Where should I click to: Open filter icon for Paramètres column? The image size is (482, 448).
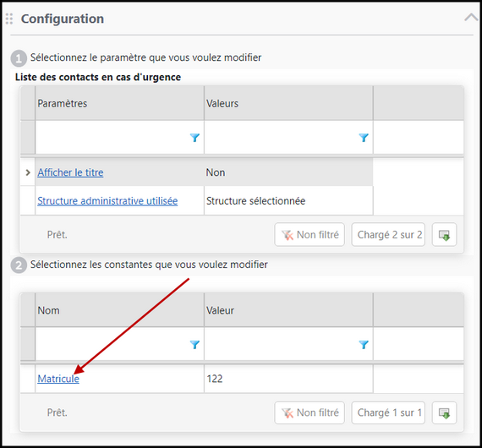[194, 138]
